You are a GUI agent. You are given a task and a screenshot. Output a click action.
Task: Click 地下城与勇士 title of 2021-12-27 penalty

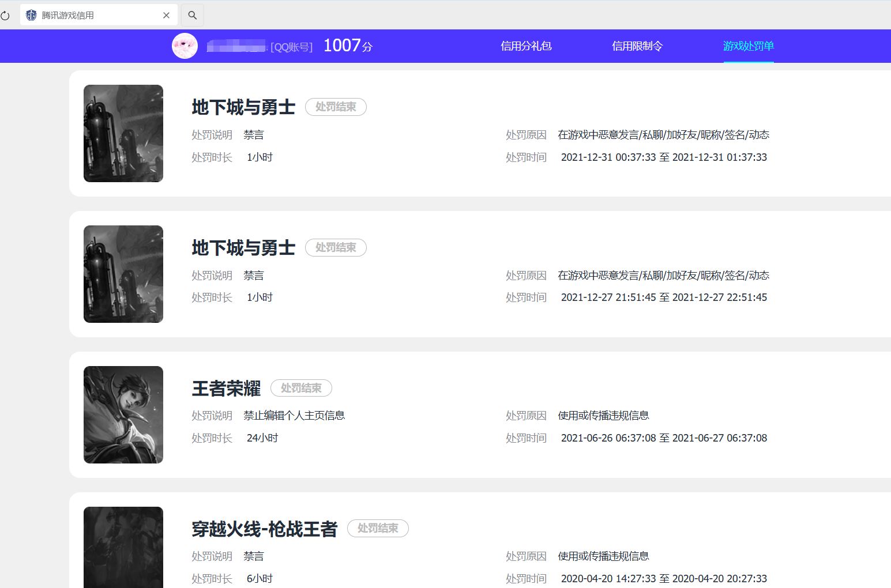click(x=243, y=248)
